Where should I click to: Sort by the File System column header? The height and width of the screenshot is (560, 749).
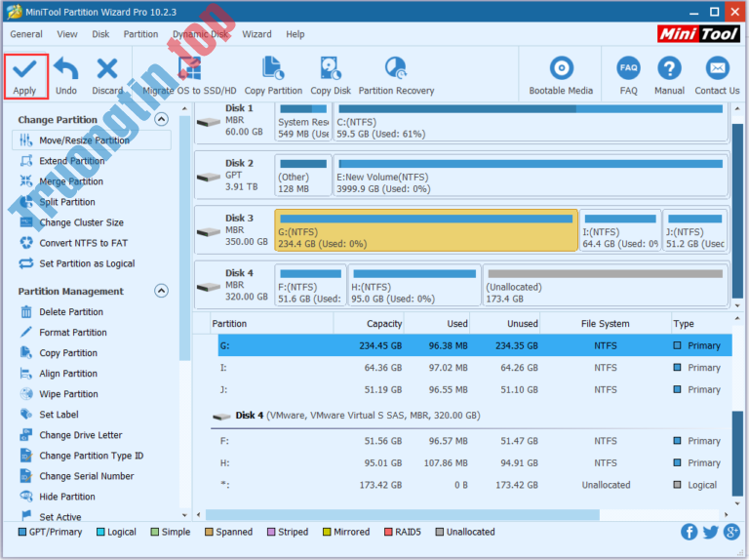(605, 324)
